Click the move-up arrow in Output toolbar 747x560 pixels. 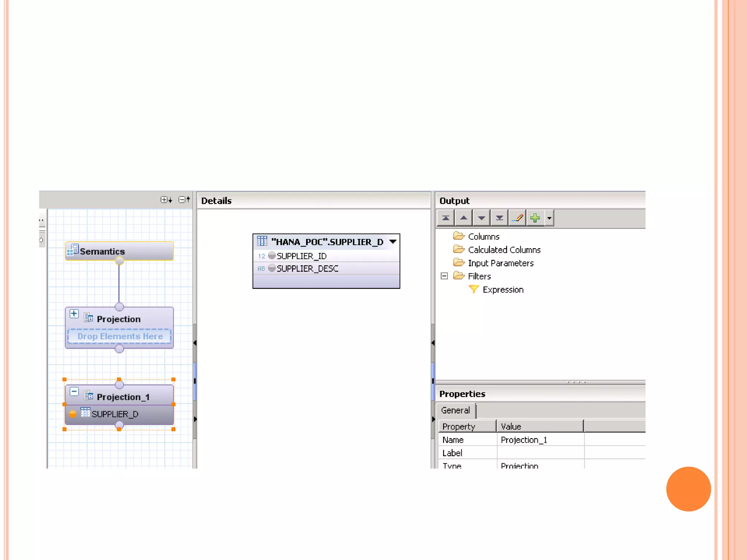(463, 218)
